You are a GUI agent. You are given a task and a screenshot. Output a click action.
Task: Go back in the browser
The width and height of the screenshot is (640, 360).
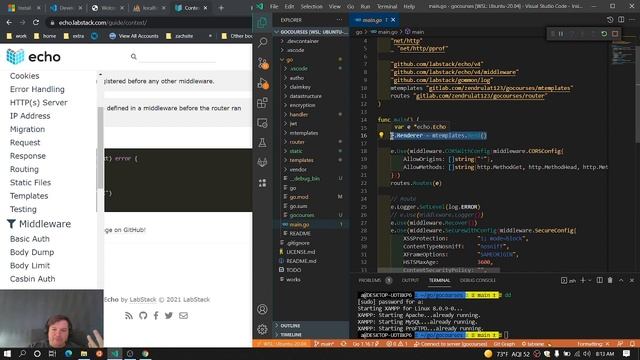(x=9, y=22)
